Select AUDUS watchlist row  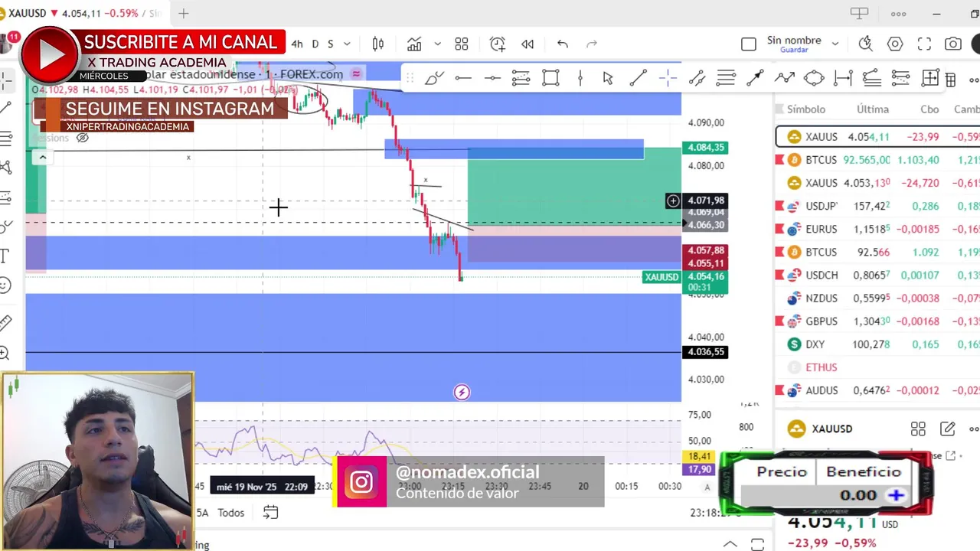coord(877,390)
